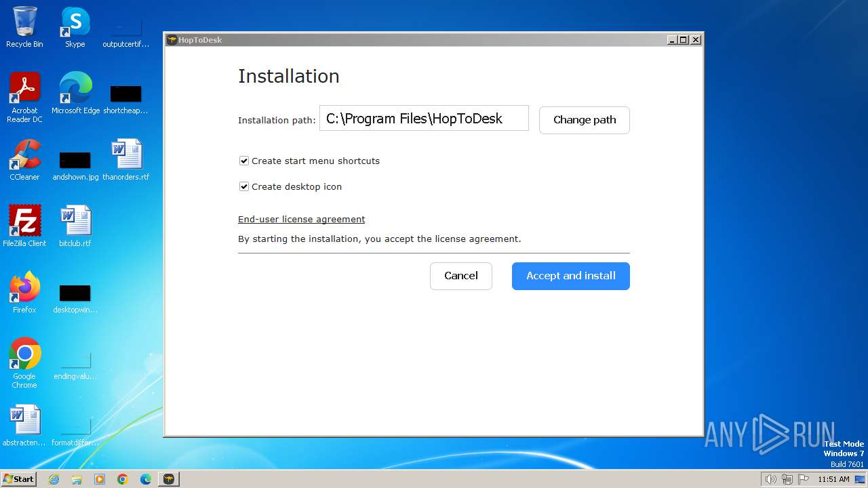The width and height of the screenshot is (868, 488).
Task: Open Acrobat Reader DC shortcut
Action: [24, 98]
